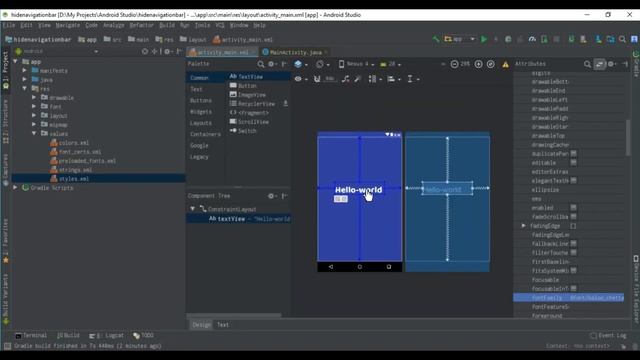Open Component Tree gear settings
The height and width of the screenshot is (360, 640).
point(271,196)
